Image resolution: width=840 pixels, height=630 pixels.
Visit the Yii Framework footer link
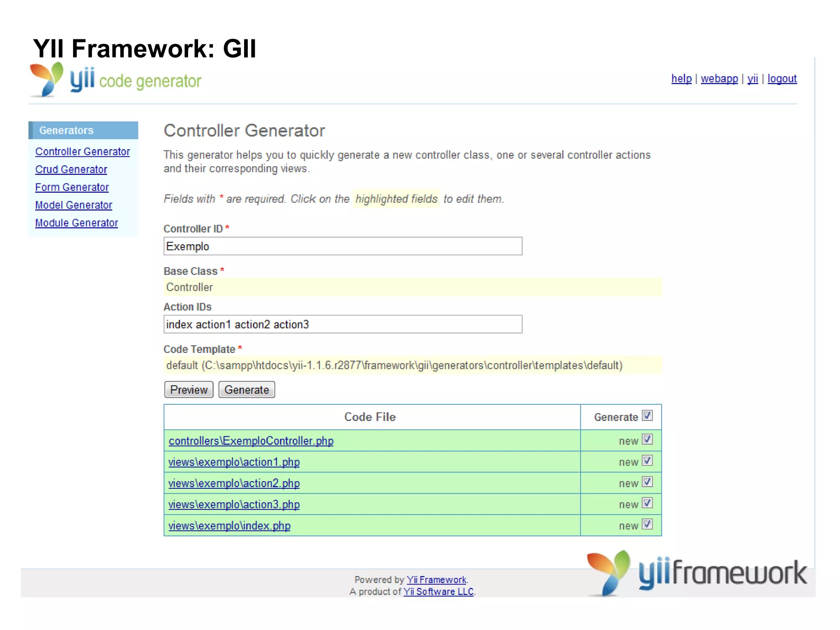[x=436, y=580]
